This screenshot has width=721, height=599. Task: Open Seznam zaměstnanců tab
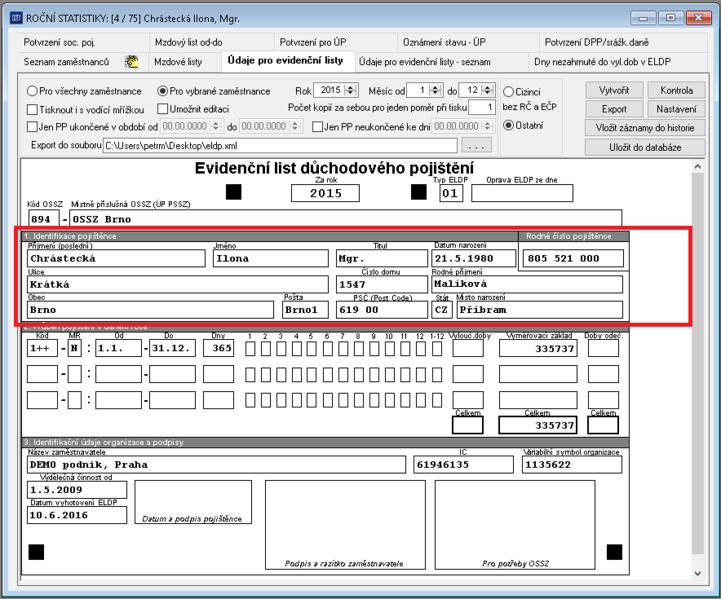[67, 62]
